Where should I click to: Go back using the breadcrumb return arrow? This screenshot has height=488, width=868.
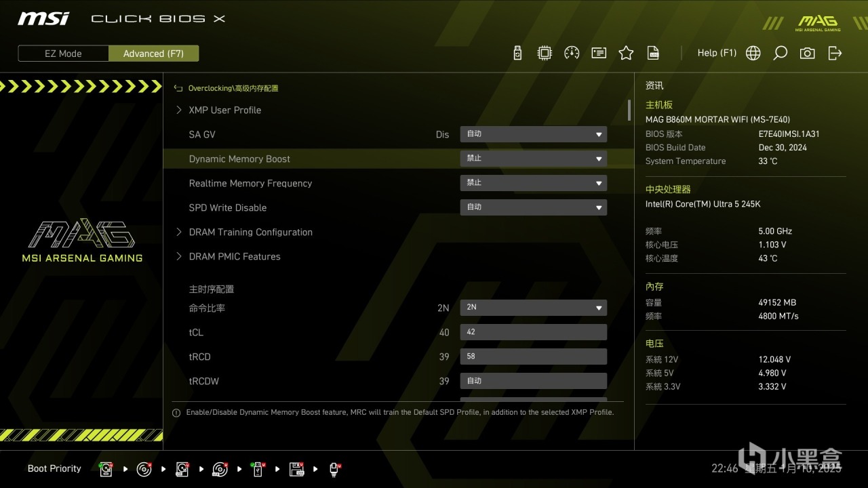click(x=178, y=88)
